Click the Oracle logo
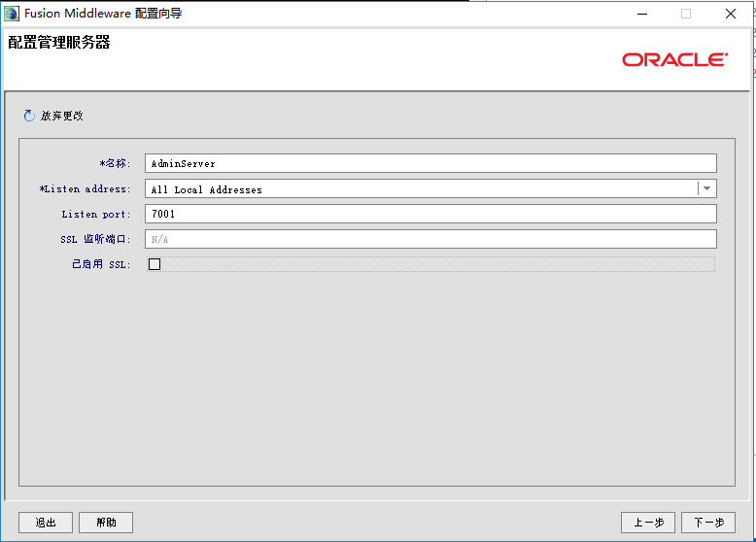This screenshot has width=756, height=542. 675,60
